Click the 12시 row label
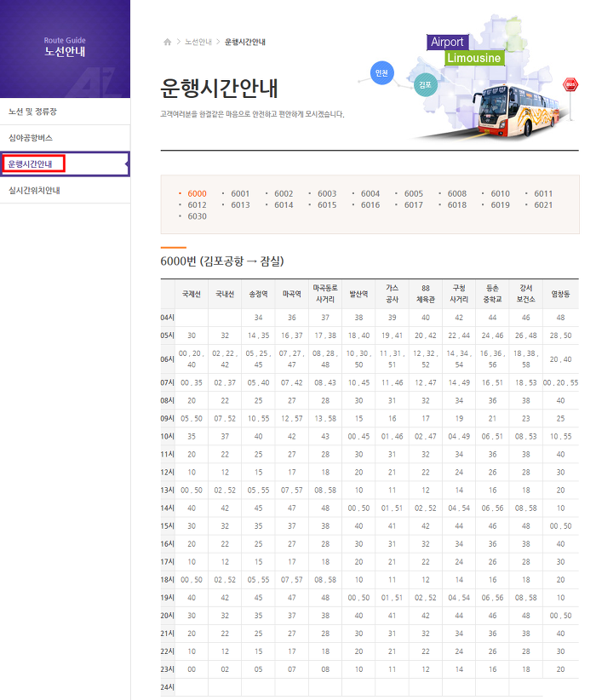 tap(168, 473)
